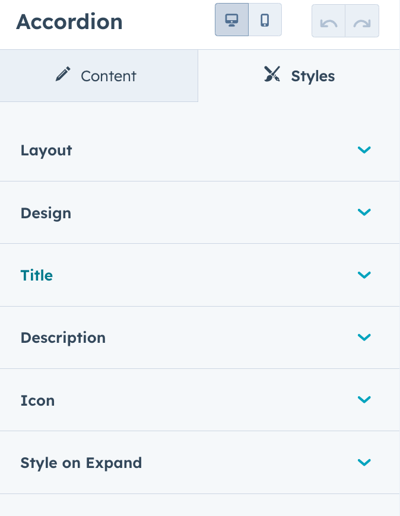400x516 pixels.
Task: Expand the Description section chevron
Action: [364, 337]
